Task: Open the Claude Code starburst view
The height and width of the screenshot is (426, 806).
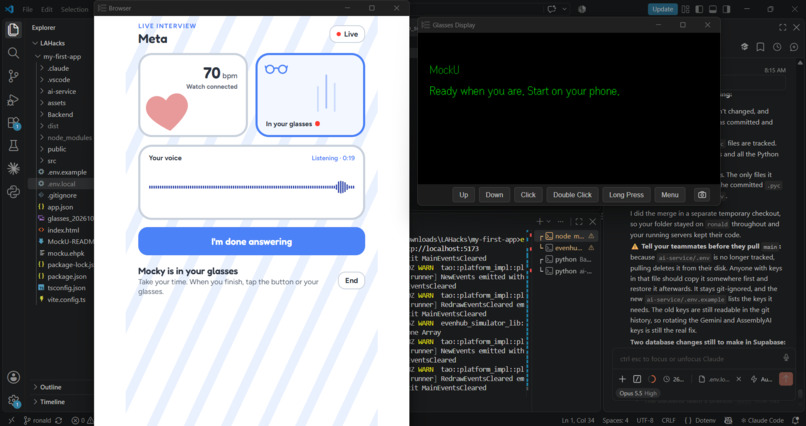Action: click(x=13, y=169)
